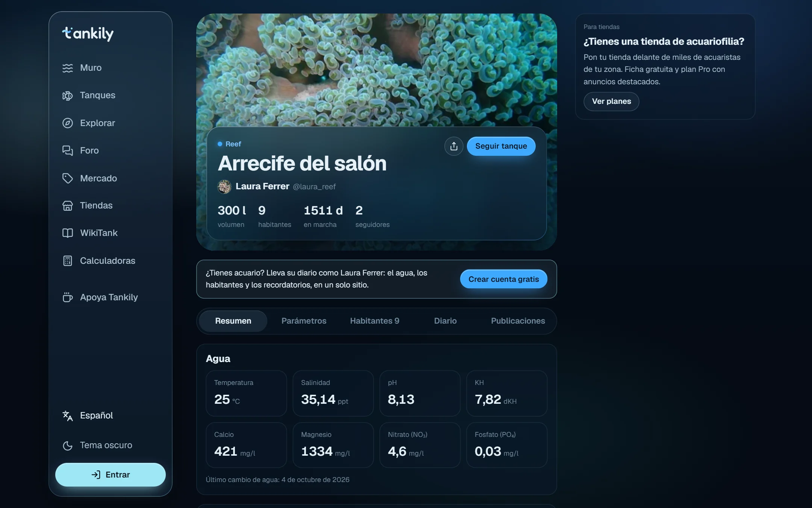Click Apoya Tankily coffee cup icon
Screen dimensions: 812x508
click(68, 297)
